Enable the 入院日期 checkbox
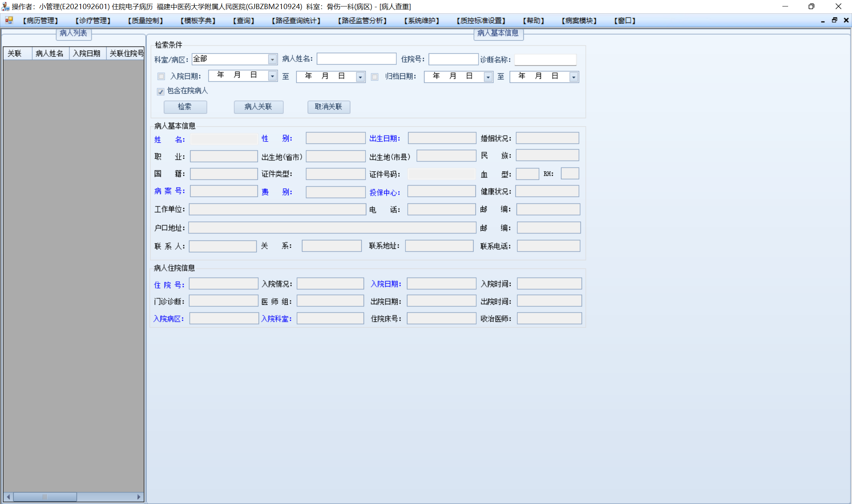The width and height of the screenshot is (852, 504). tap(161, 76)
